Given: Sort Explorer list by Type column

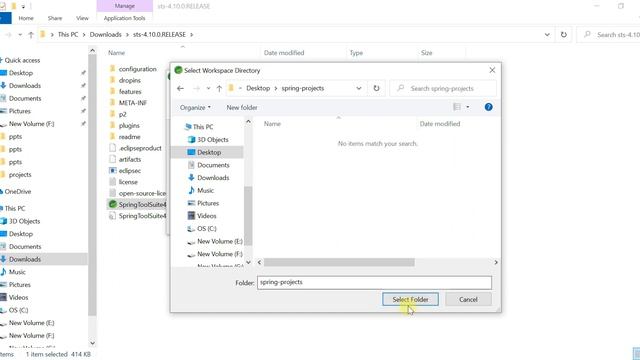Looking at the screenshot, I should click(x=356, y=53).
